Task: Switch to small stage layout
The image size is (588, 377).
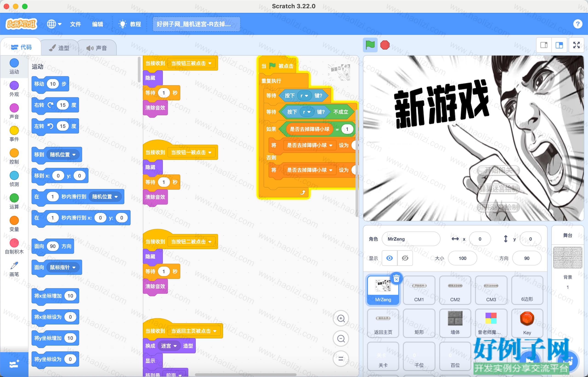Action: (x=544, y=45)
